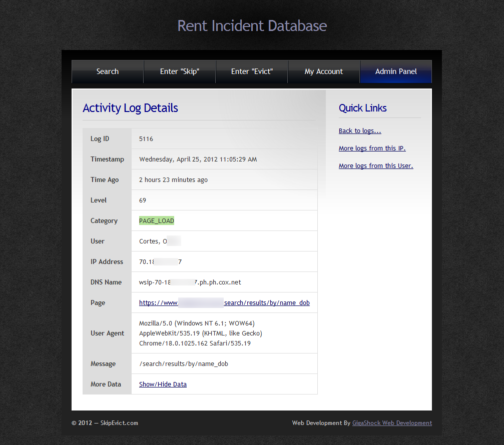Select the Admin Panel tab
The image size is (504, 445).
click(396, 71)
